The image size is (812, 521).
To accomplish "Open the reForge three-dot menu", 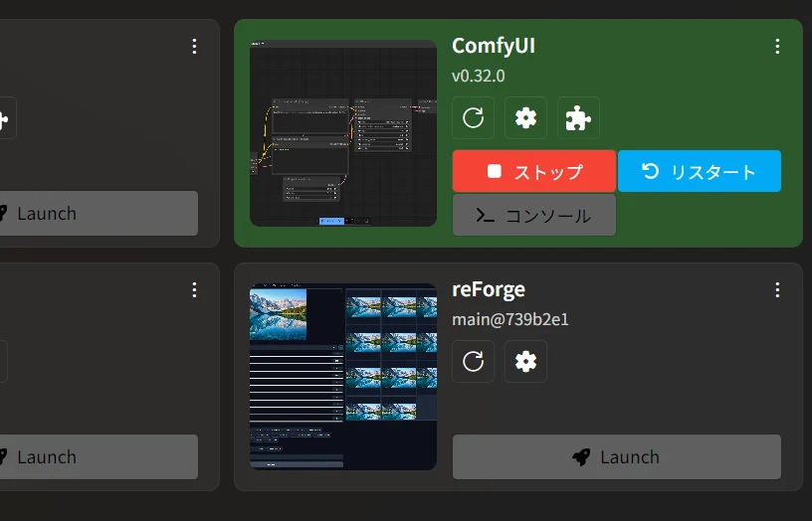I will click(x=777, y=289).
